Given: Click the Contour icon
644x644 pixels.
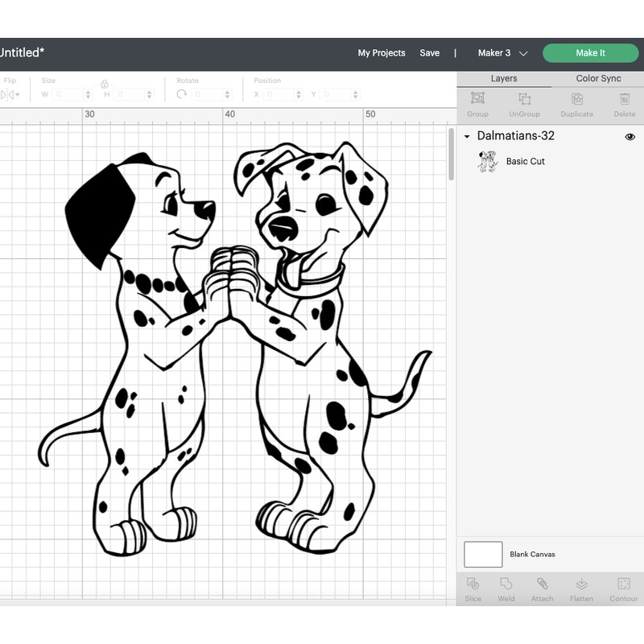Looking at the screenshot, I should (623, 588).
